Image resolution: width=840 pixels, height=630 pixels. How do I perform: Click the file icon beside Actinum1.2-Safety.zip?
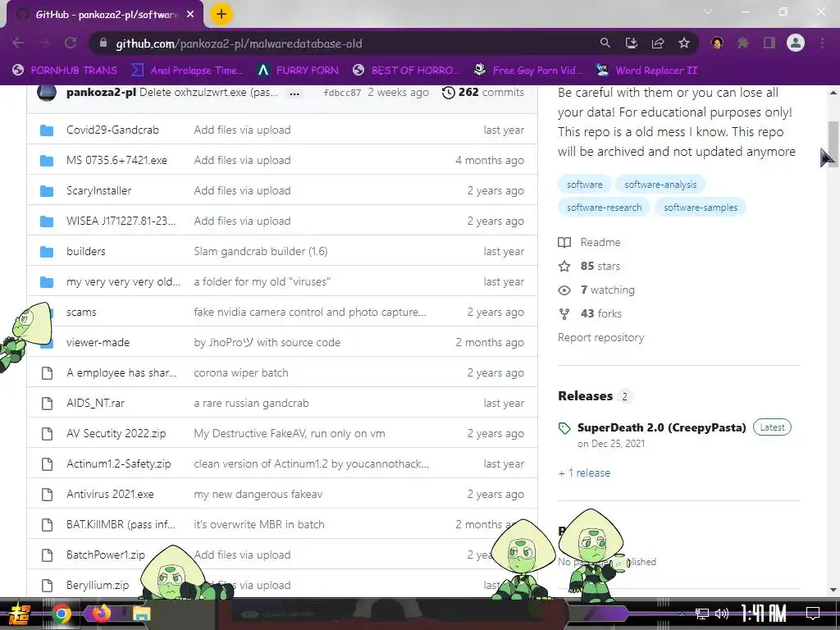(x=47, y=464)
